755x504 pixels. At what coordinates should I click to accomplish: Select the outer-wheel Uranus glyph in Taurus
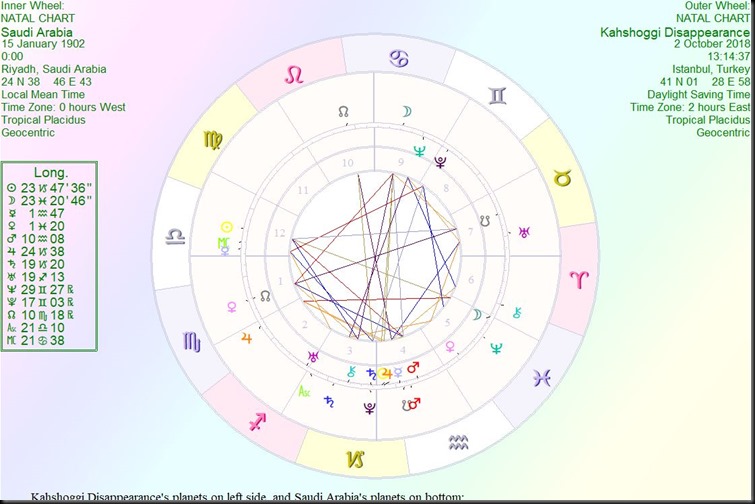click(x=524, y=233)
